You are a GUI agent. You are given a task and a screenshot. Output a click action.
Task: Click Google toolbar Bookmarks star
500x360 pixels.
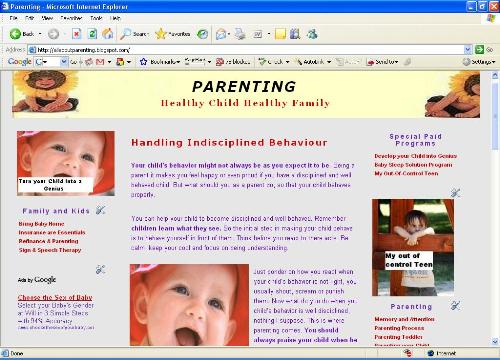click(143, 62)
